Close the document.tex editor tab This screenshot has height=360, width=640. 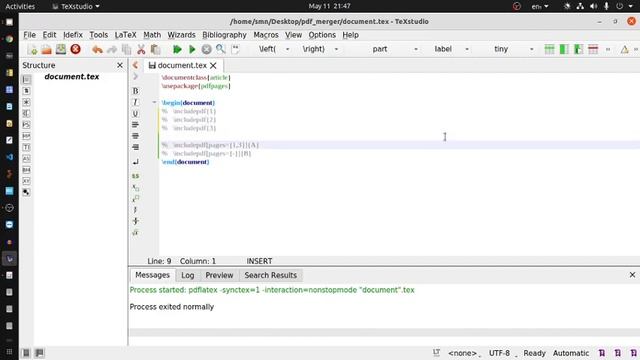[213, 65]
